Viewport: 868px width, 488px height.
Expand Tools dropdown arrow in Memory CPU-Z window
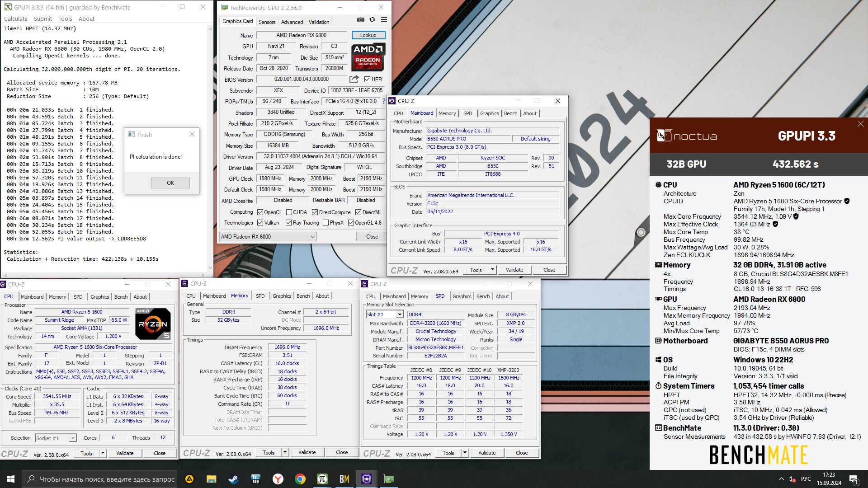[285, 452]
